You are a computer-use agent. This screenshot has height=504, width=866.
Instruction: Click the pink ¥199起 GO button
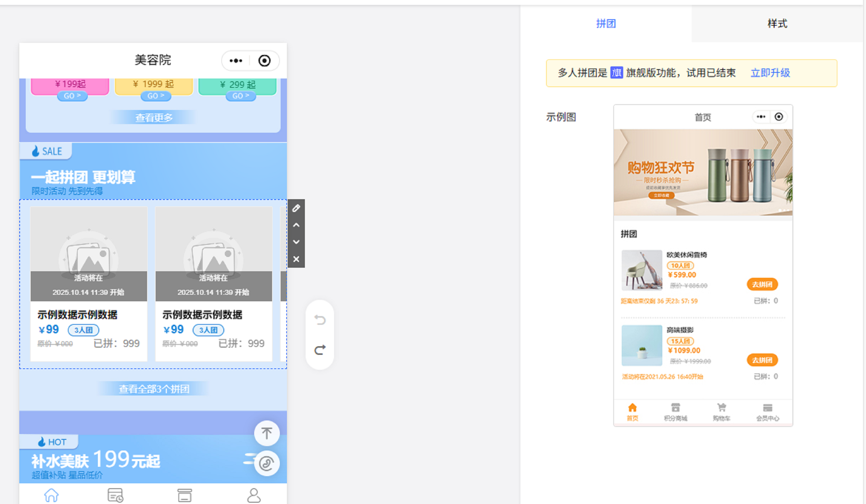72,96
